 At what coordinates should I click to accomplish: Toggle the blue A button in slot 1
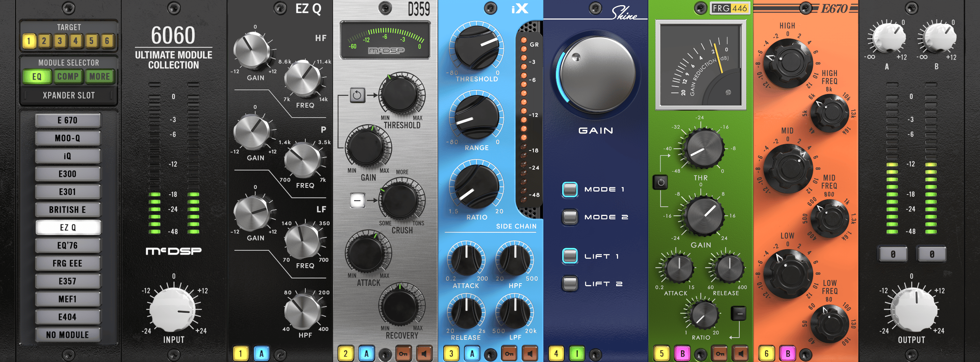tap(261, 353)
